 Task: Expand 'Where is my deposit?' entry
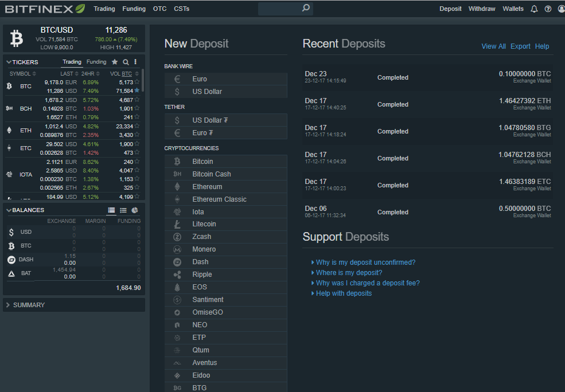click(349, 273)
